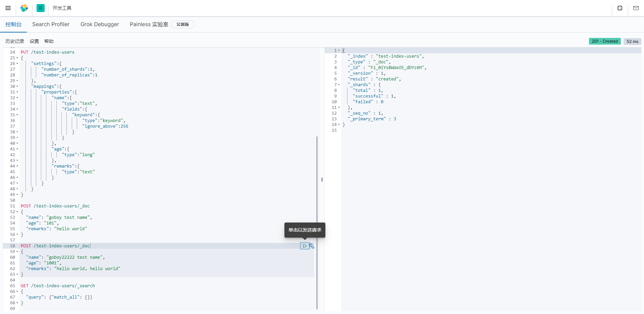Click the "age": "1001" line

click(x=44, y=263)
